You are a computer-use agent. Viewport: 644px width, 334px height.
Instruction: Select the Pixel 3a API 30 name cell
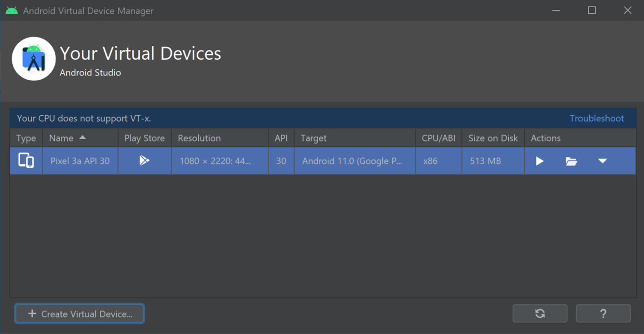click(x=80, y=161)
